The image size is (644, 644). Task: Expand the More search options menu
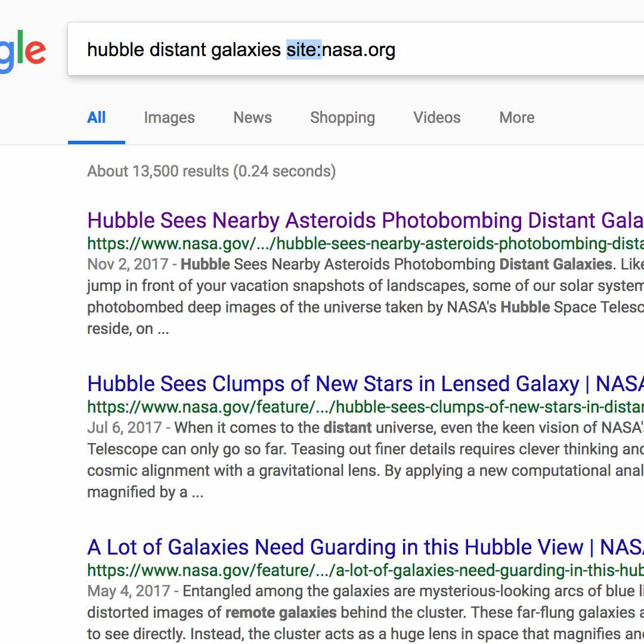pos(516,117)
